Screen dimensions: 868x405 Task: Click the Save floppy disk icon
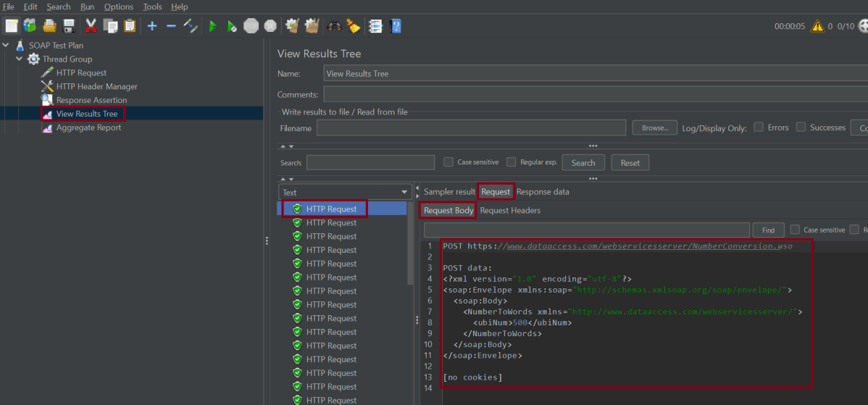click(69, 26)
